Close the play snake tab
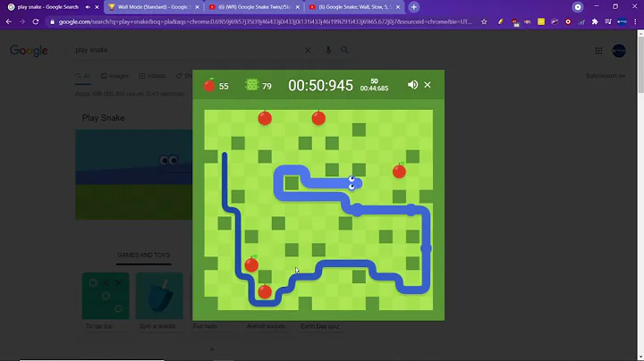 point(97,7)
